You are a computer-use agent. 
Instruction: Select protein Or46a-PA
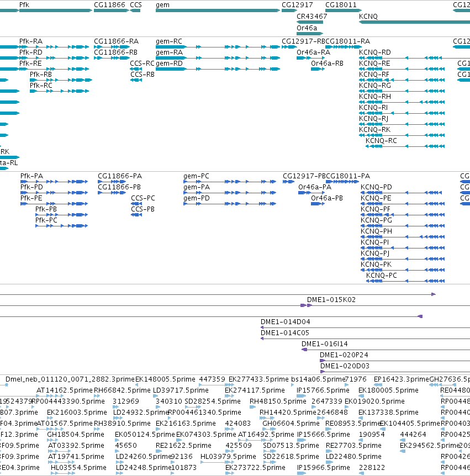click(311, 193)
